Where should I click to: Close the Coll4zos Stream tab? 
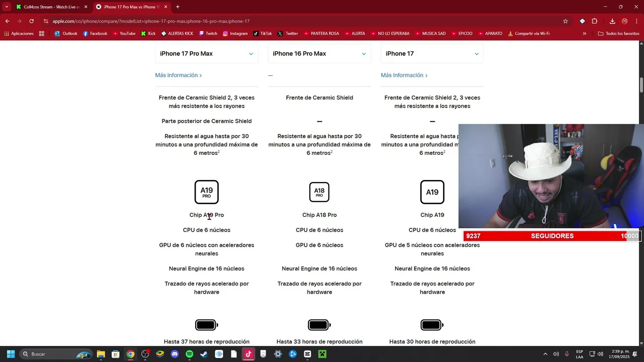click(86, 7)
